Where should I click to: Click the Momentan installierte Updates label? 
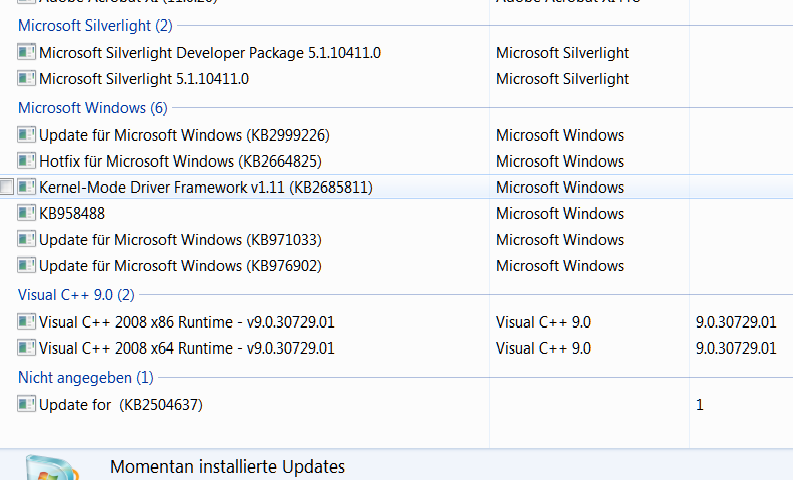coord(227,467)
